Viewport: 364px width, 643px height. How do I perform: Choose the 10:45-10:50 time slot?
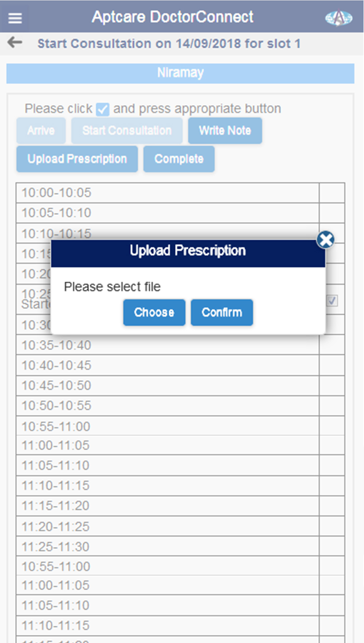[x=167, y=386]
